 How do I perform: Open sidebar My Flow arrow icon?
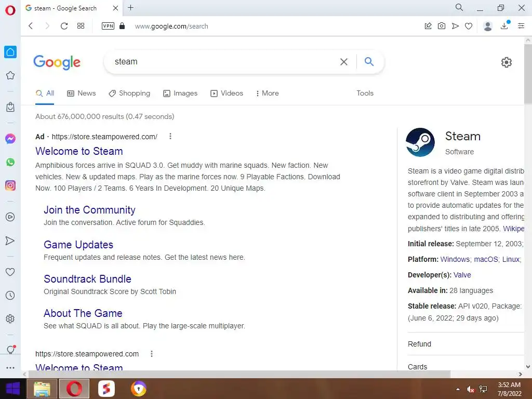[x=10, y=241]
